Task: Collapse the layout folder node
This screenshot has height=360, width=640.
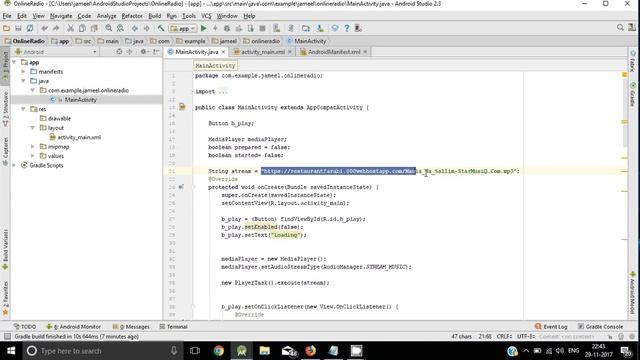Action: point(33,128)
